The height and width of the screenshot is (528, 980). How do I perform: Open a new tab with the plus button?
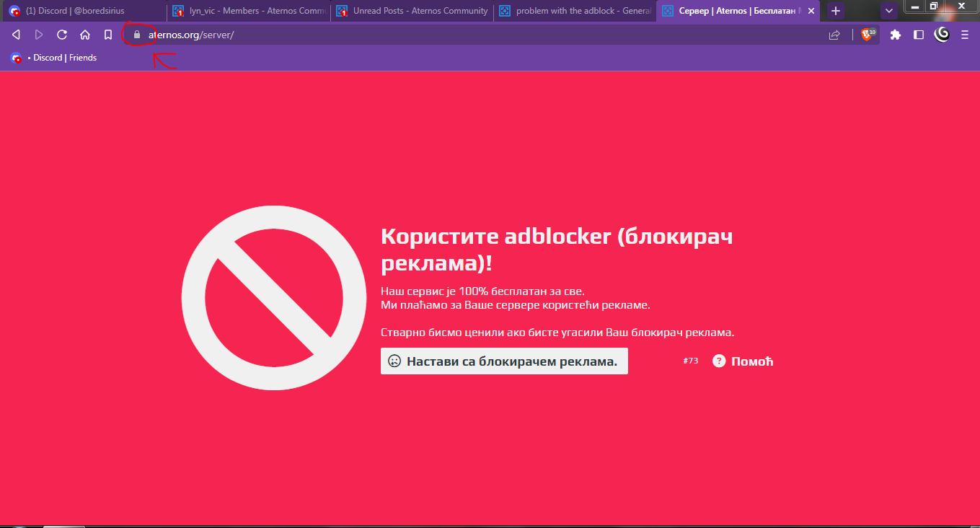click(x=836, y=12)
